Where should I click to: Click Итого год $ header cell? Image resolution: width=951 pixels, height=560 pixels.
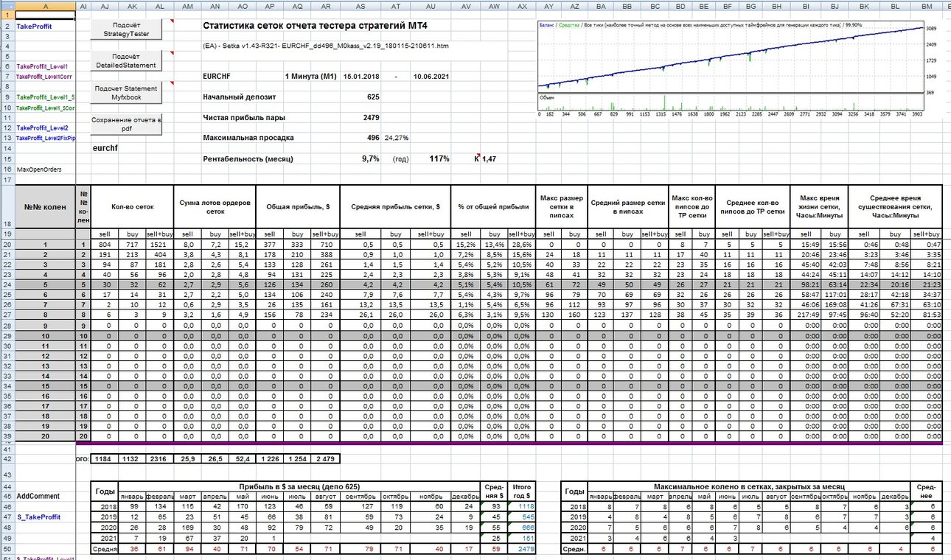[522, 491]
